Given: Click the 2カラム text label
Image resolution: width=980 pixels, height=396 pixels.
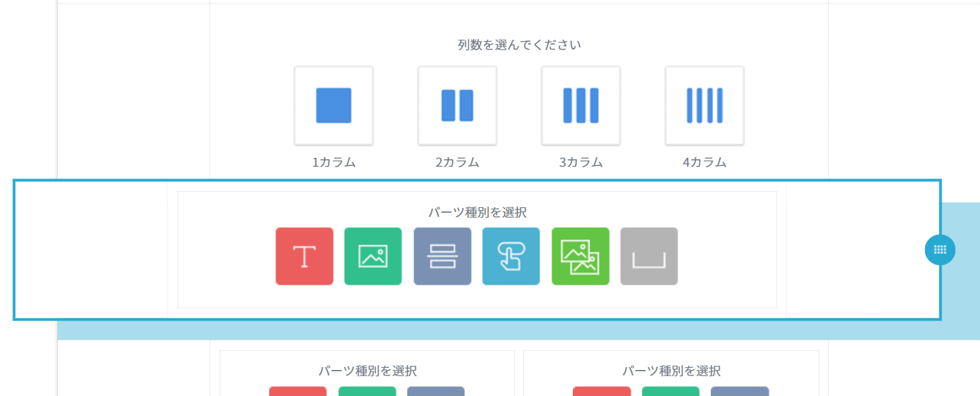Looking at the screenshot, I should (457, 163).
